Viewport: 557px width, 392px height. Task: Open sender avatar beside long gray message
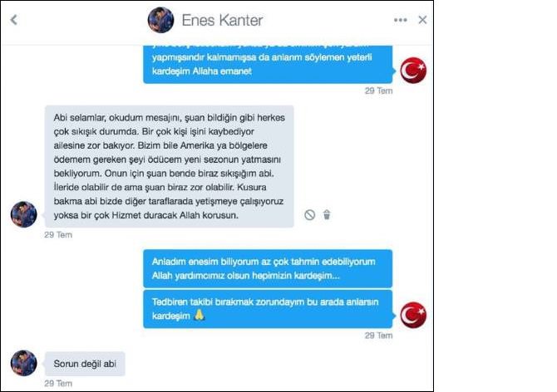coord(24,214)
